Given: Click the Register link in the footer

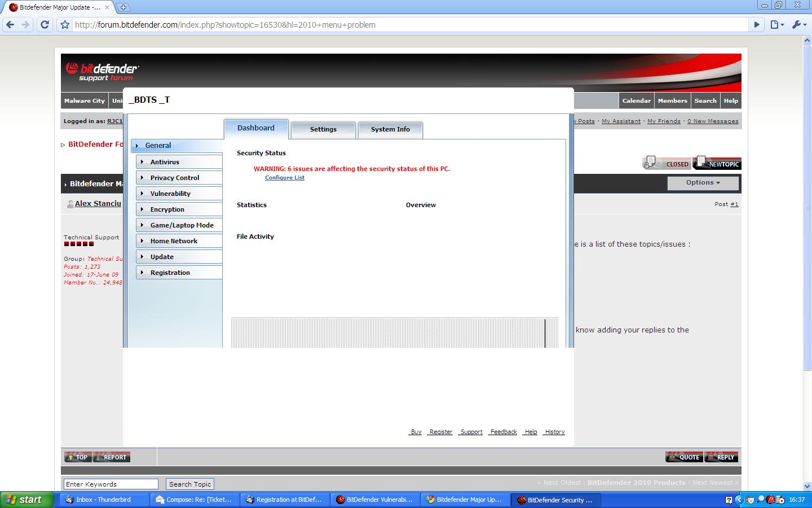Looking at the screenshot, I should (440, 432).
